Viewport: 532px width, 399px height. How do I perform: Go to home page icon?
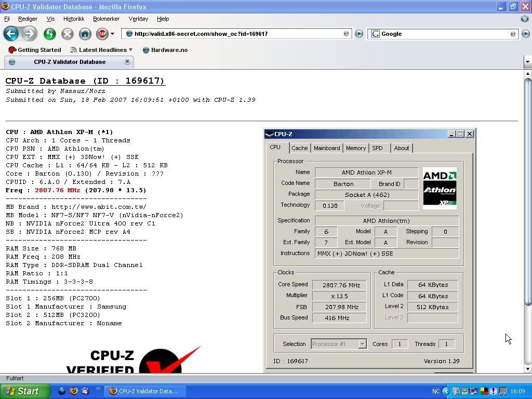point(85,34)
